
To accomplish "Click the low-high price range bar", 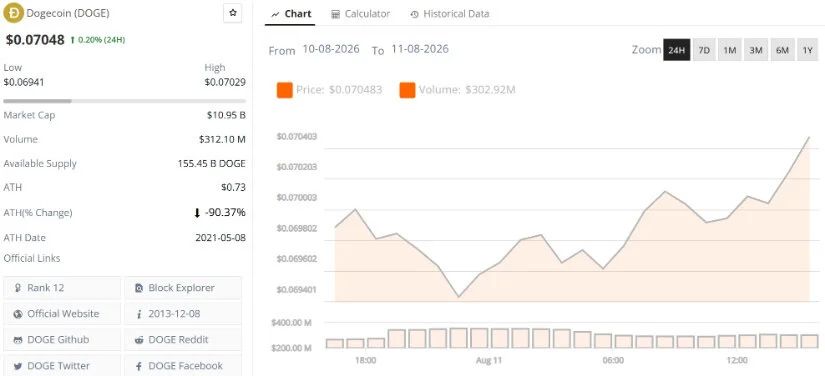I will pos(124,101).
